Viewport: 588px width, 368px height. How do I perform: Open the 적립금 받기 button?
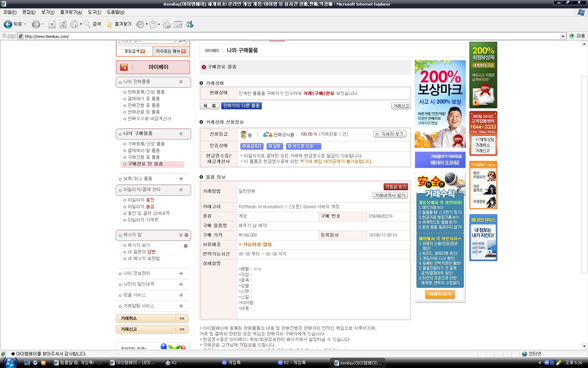[396, 187]
